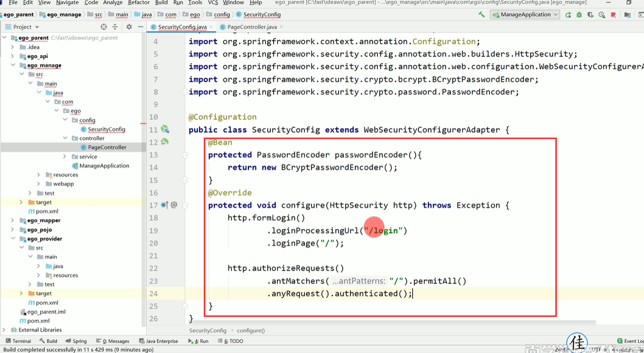Viewport: 644px width, 353px height.
Task: Open the VCS menu
Action: (213, 3)
